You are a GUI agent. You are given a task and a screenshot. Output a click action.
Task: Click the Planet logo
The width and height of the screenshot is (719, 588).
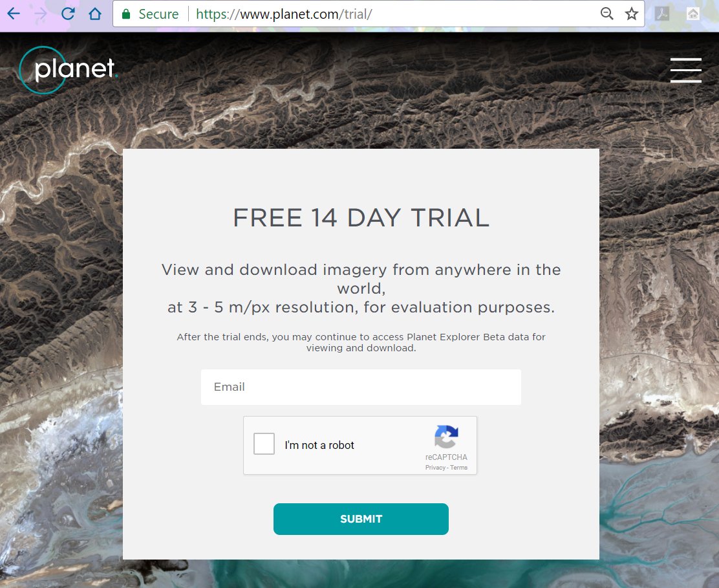68,70
